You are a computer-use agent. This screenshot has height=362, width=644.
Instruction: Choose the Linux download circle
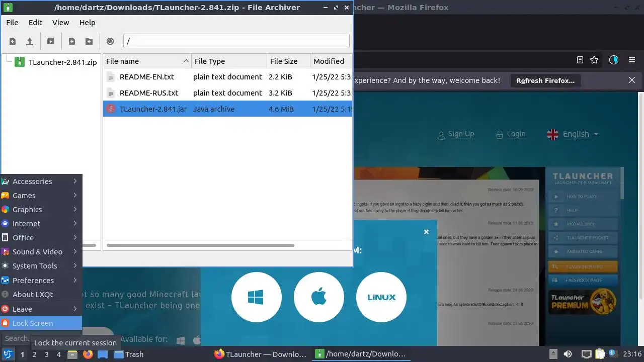(x=381, y=297)
